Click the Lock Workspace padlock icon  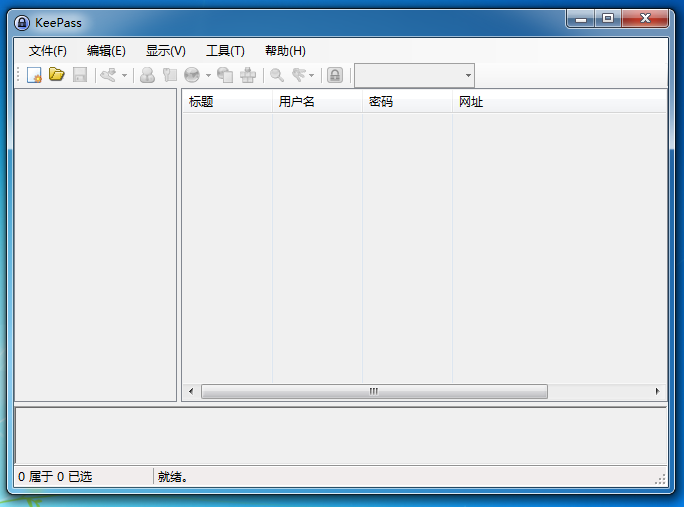[x=335, y=75]
